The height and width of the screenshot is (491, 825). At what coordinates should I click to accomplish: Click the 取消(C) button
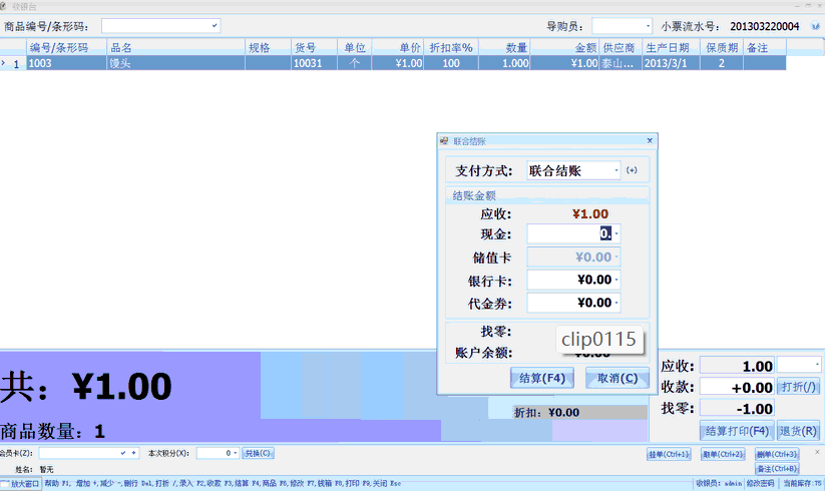(x=617, y=378)
